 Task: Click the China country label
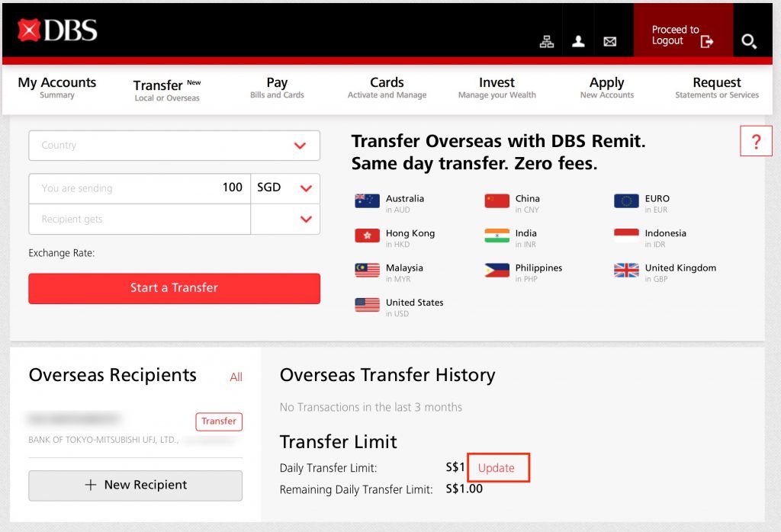click(x=528, y=199)
